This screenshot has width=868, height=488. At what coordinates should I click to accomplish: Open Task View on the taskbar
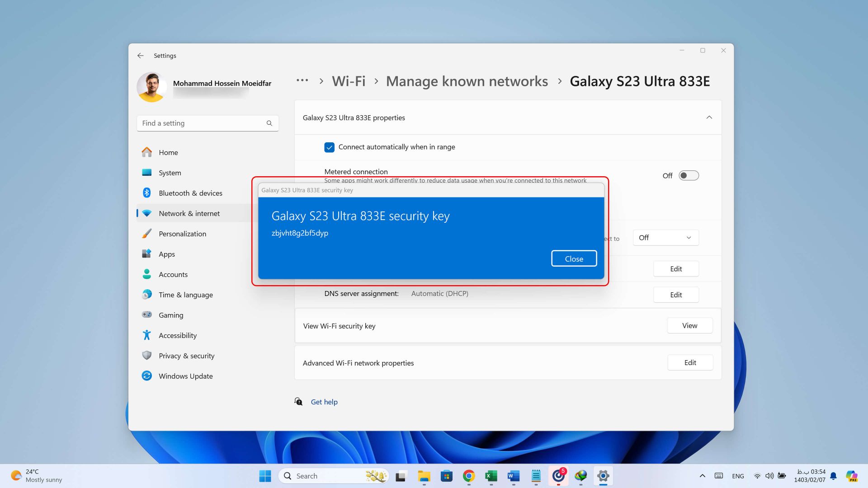(x=401, y=476)
